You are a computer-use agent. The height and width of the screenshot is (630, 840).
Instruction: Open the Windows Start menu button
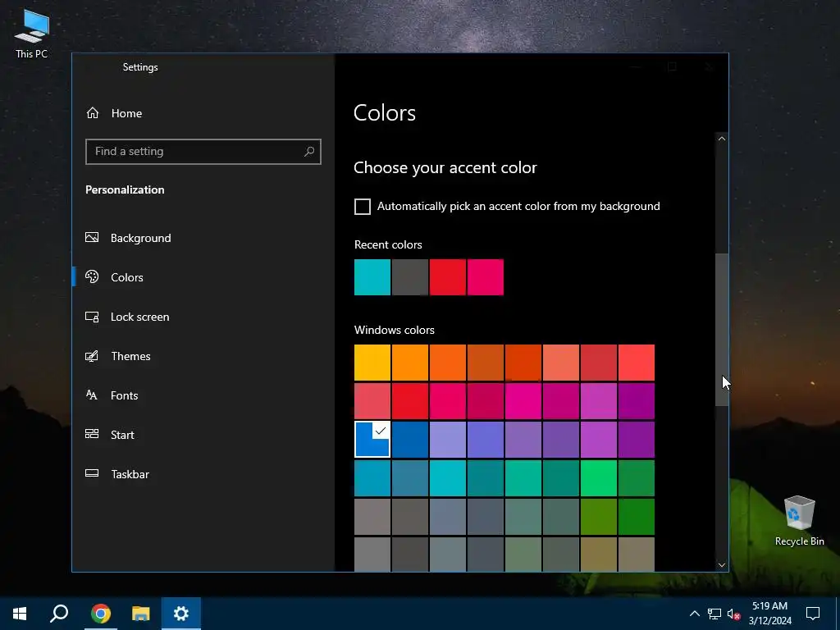click(20, 614)
